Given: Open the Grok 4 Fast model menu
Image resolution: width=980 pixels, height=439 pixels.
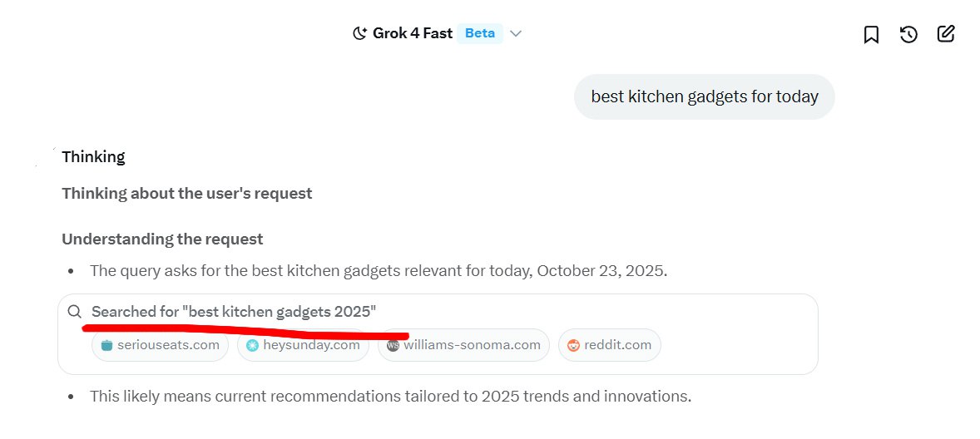Looking at the screenshot, I should point(413,34).
